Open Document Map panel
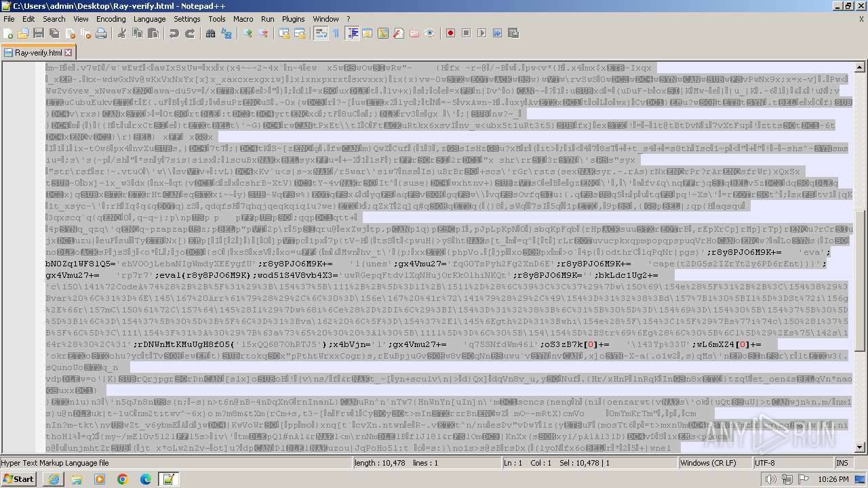Image resolution: width=868 pixels, height=488 pixels. point(383,33)
